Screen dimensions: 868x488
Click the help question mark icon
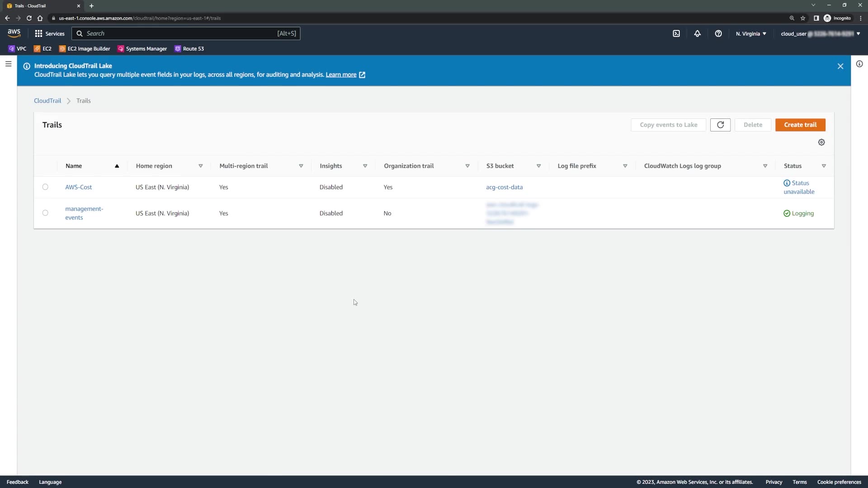point(718,33)
